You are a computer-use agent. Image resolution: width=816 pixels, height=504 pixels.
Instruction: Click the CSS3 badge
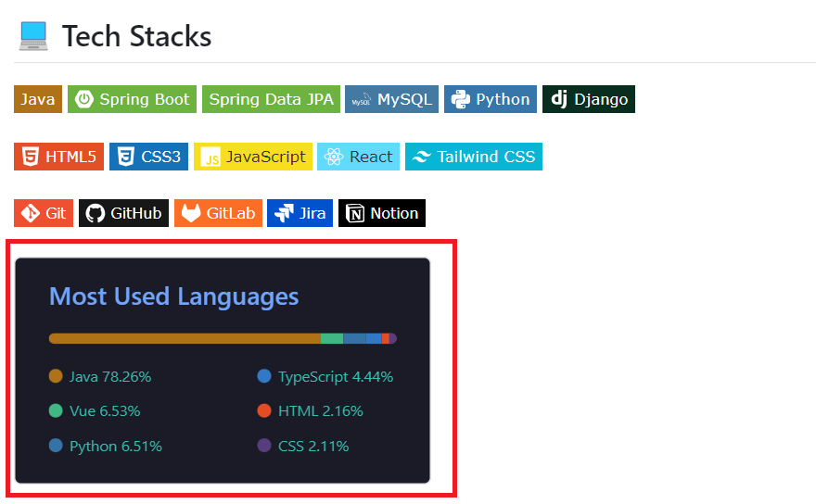[x=149, y=157]
